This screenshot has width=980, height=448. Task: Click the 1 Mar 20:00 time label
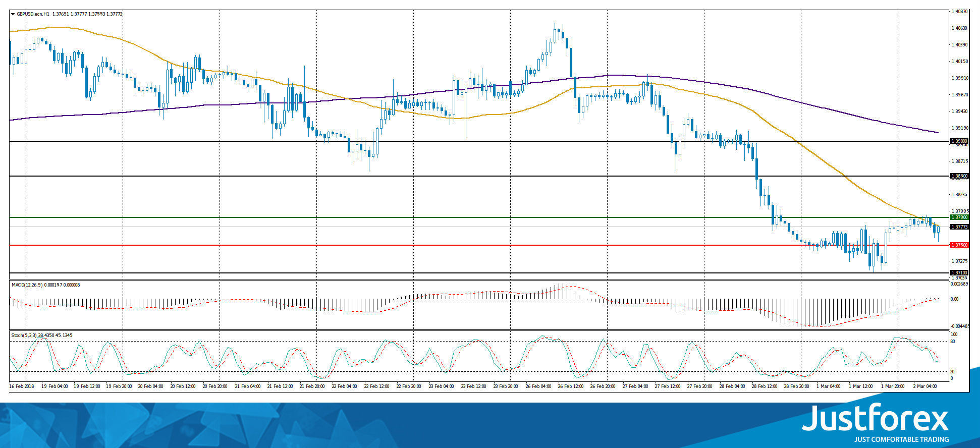point(894,386)
